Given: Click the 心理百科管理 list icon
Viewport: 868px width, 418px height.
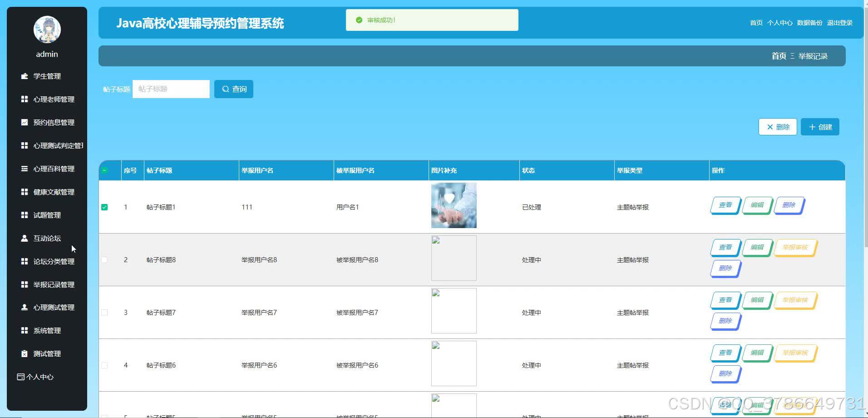Looking at the screenshot, I should coord(25,169).
